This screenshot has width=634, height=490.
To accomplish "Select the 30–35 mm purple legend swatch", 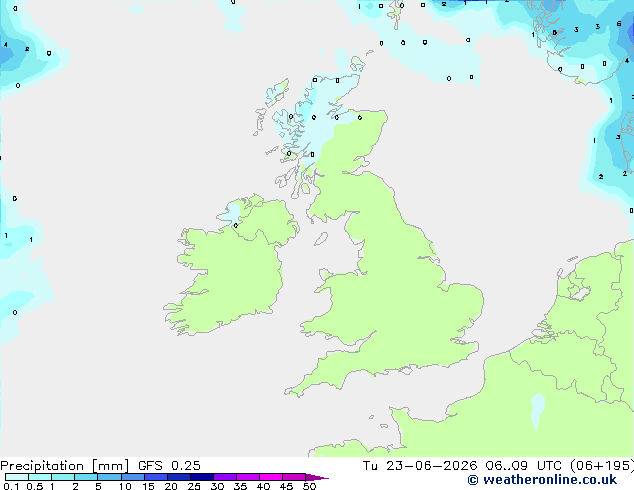I will pyautogui.click(x=225, y=477).
